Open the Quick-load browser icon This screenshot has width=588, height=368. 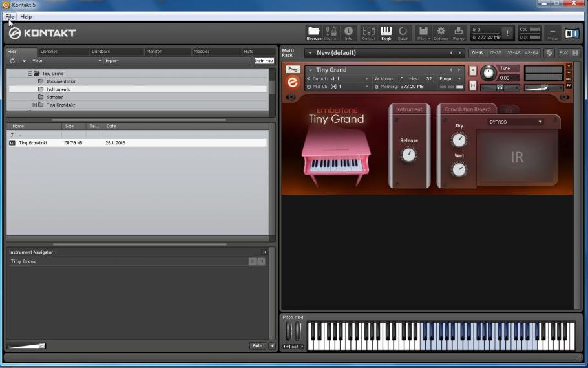(403, 33)
